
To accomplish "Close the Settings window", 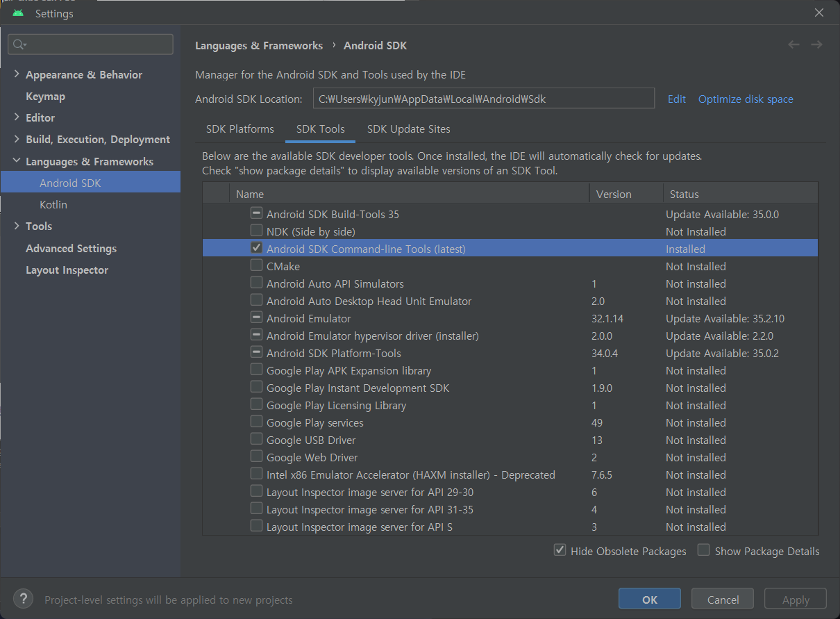I will pos(819,13).
